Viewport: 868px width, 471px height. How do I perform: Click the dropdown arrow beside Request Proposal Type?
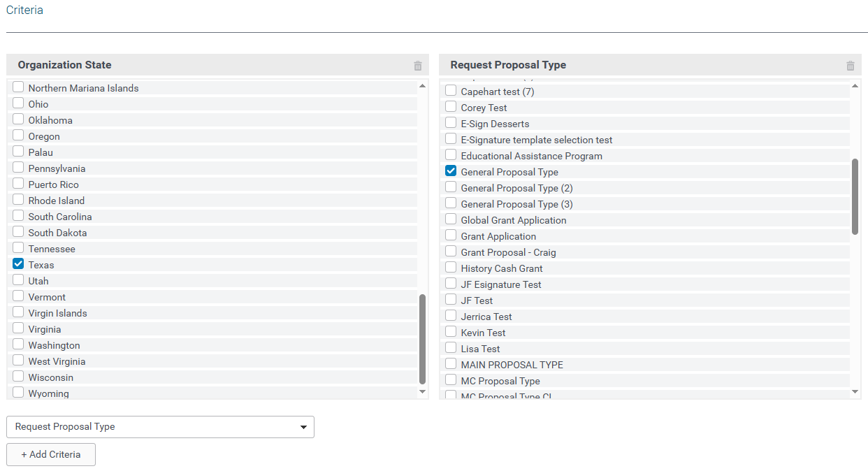pyautogui.click(x=303, y=427)
